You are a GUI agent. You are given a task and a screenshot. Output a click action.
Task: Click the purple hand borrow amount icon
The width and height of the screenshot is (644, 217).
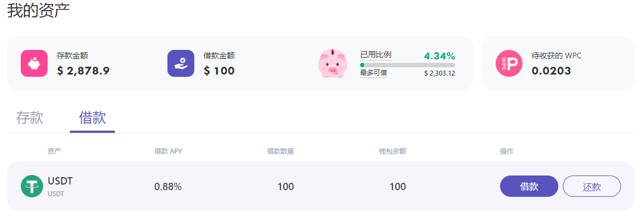point(181,63)
